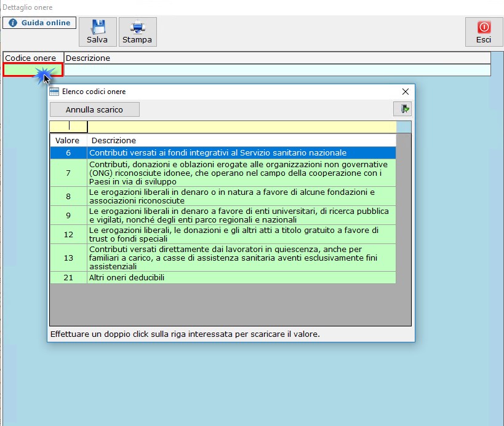Click value cell 9

pyautogui.click(x=68, y=215)
